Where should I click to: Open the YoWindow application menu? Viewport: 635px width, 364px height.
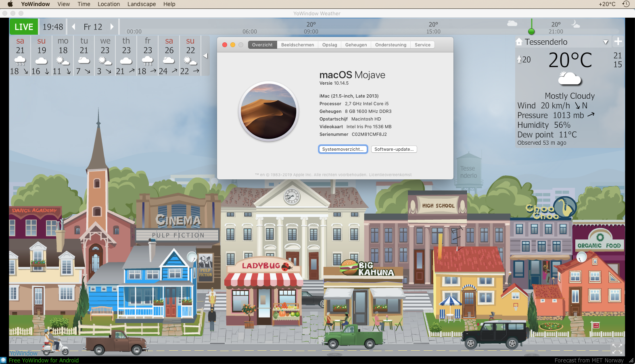click(36, 4)
